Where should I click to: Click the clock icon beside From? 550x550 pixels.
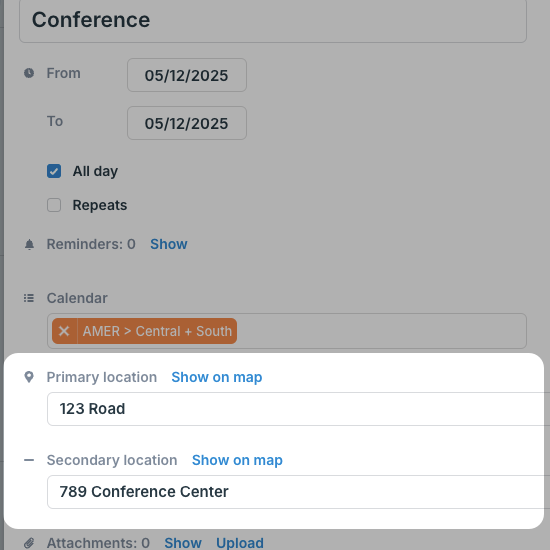29,73
